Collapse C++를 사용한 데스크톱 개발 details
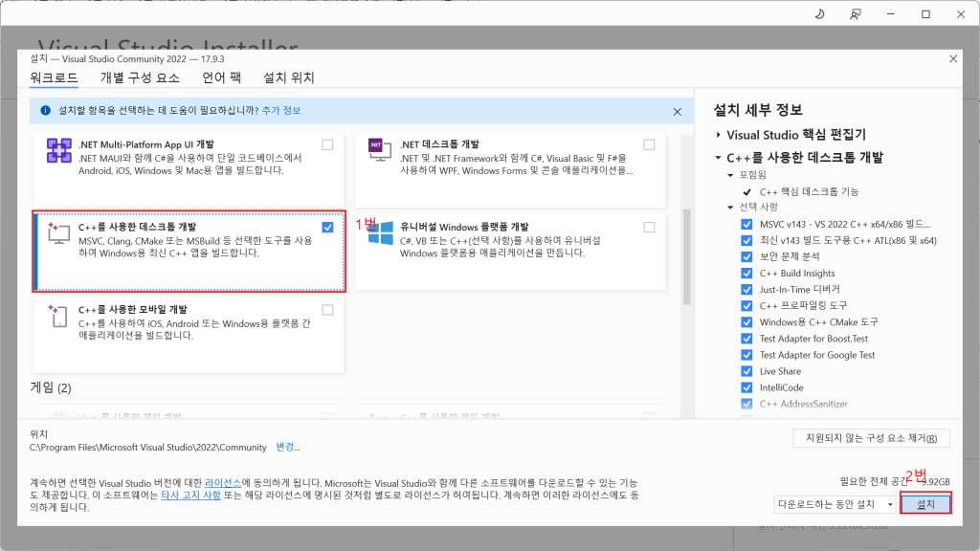This screenshot has height=551, width=980. [x=718, y=158]
